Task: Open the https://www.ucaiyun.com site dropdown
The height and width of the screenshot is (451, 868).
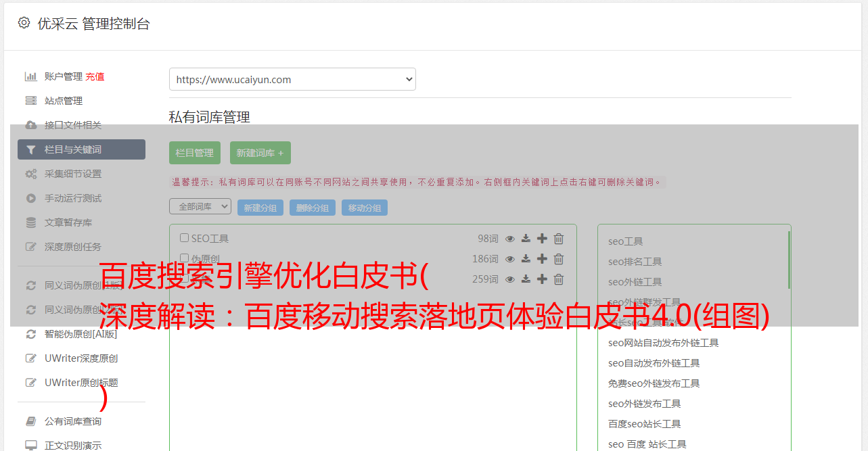Action: tap(292, 79)
